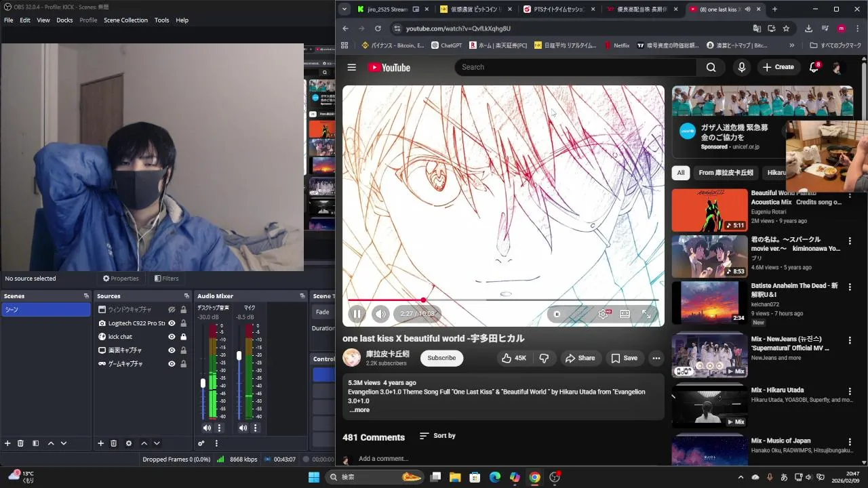Seek on the video progress bar
Image resolution: width=868 pixels, height=488 pixels.
503,300
